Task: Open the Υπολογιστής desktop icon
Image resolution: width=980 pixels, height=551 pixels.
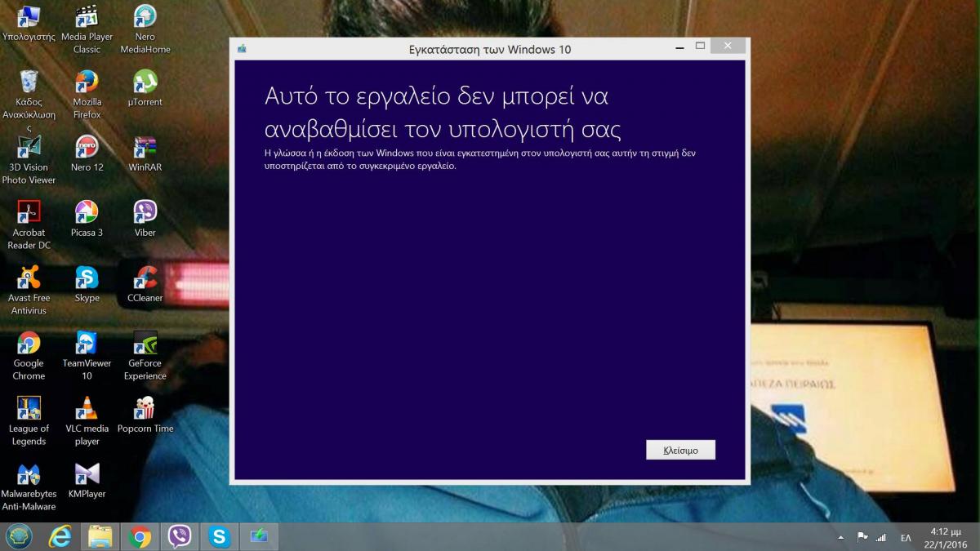Action: 29,24
